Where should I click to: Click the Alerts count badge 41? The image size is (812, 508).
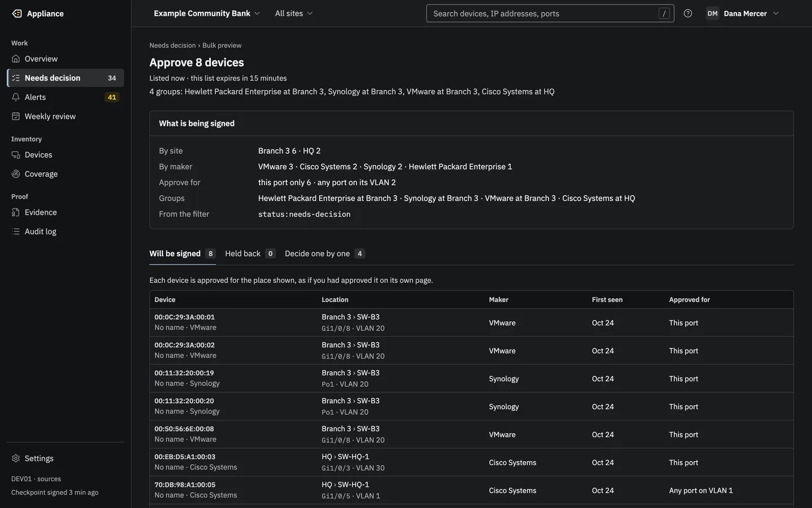(x=112, y=97)
